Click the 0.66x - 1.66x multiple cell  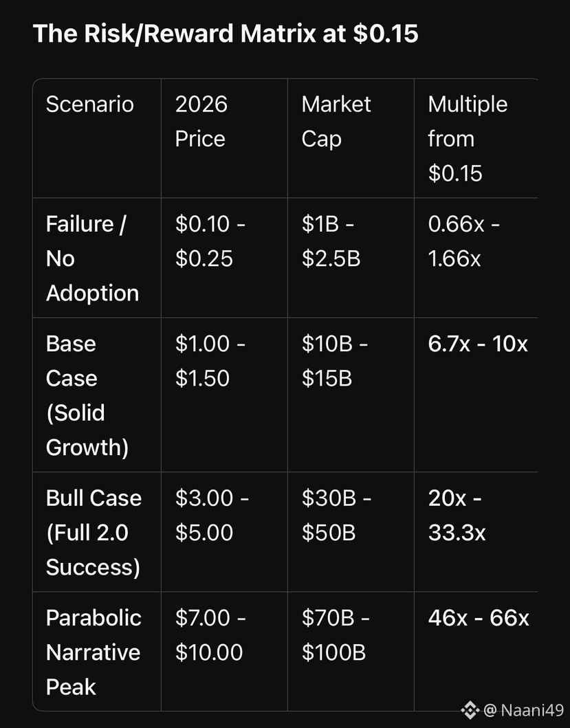(x=463, y=241)
